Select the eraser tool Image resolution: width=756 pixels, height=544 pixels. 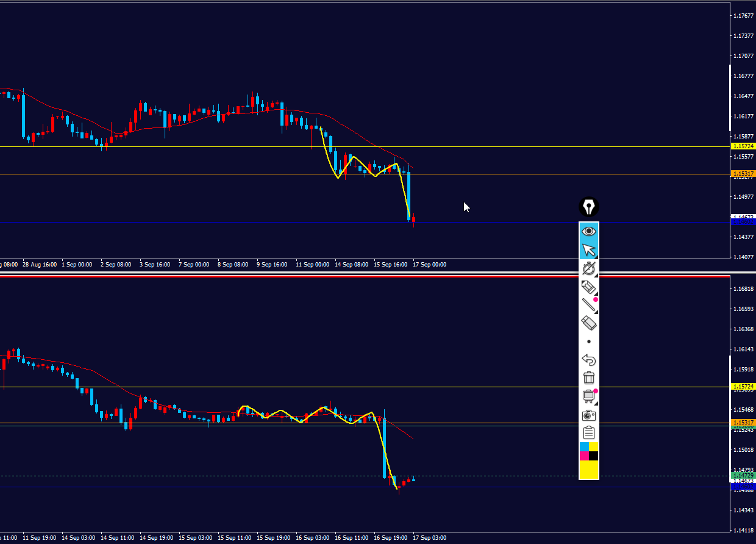[x=589, y=323]
